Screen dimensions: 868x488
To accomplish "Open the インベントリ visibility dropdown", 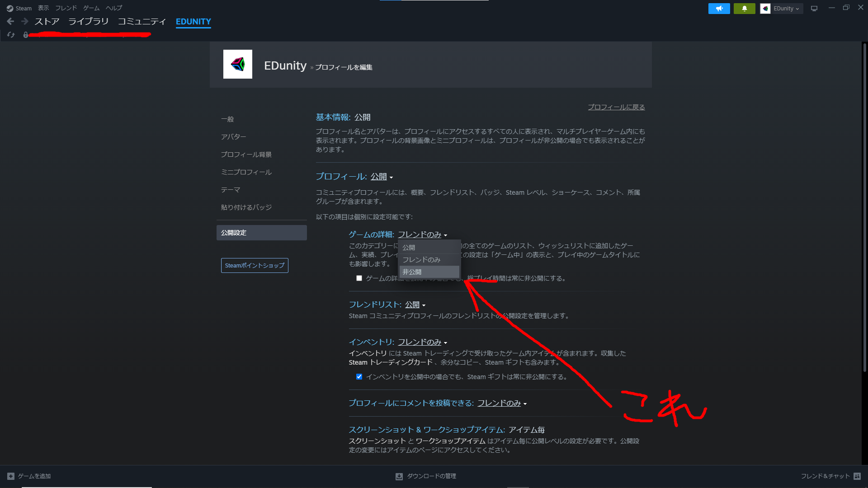I will [420, 342].
